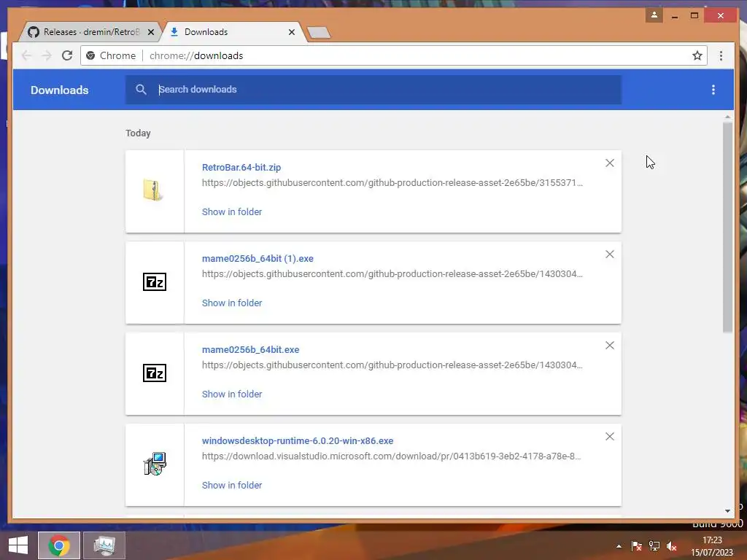The width and height of the screenshot is (747, 560).
Task: Open the Task Manager taskbar icon
Action: coord(104,545)
